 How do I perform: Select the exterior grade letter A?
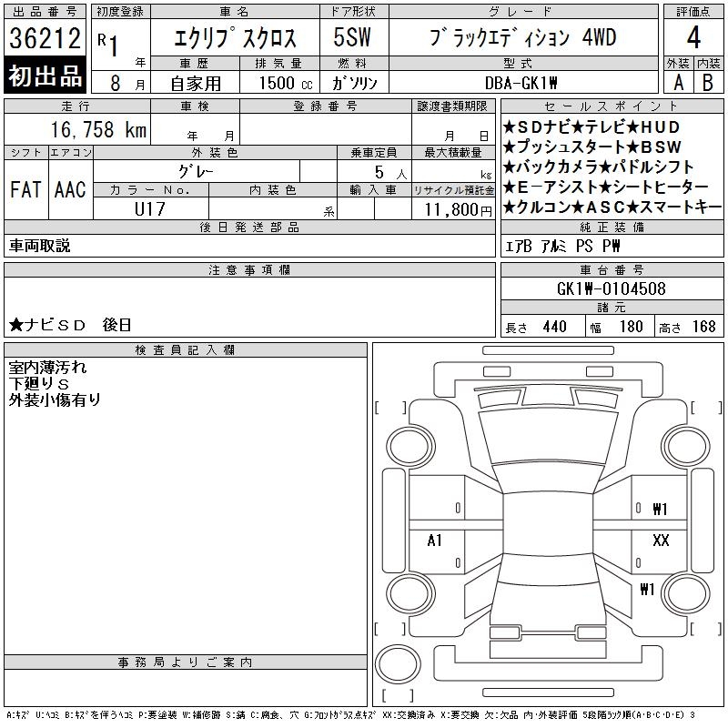click(677, 82)
